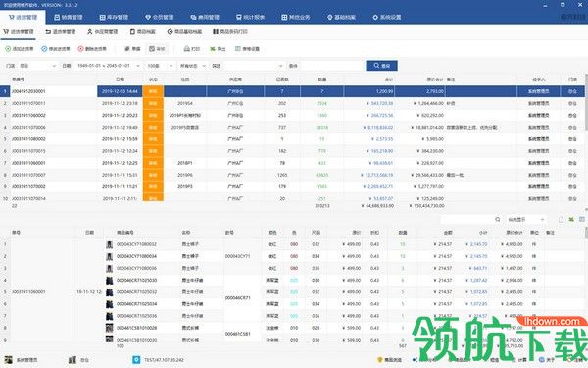Open the store dropdown in filter bar
The image size is (588, 368).
pos(37,66)
